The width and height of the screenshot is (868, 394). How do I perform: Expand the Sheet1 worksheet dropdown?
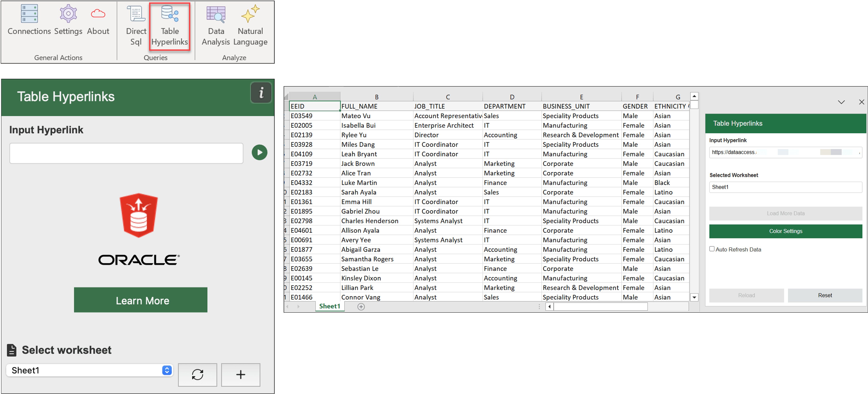[x=166, y=370]
